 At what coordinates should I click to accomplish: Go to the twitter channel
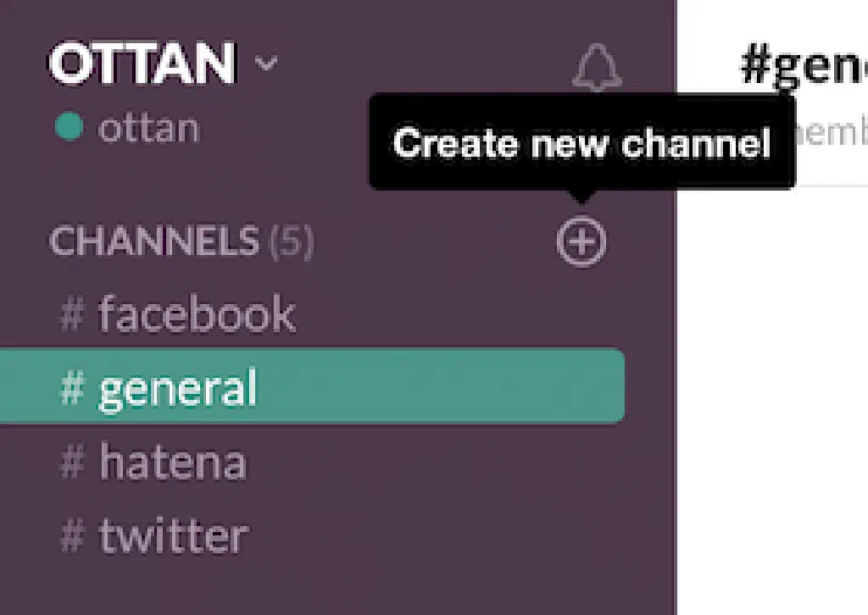pos(173,536)
